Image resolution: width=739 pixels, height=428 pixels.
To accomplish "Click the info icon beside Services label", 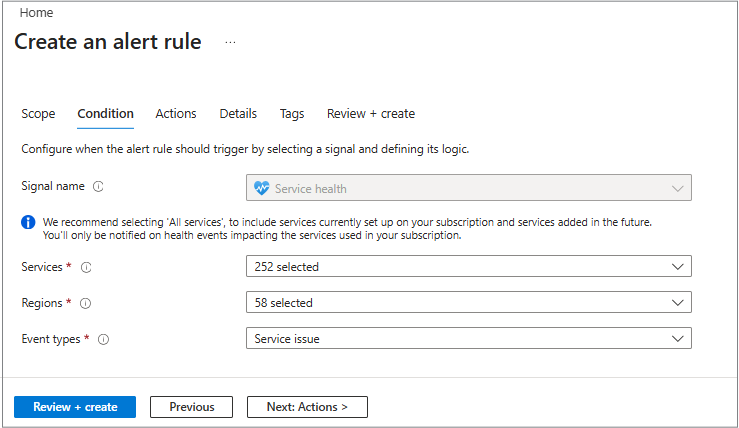I will (x=86, y=267).
